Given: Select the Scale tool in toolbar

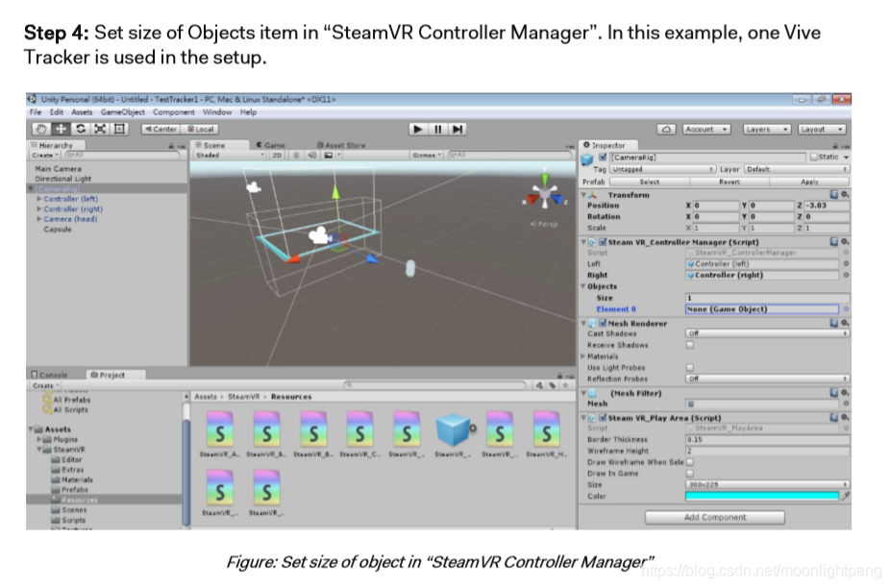Looking at the screenshot, I should pyautogui.click(x=100, y=130).
